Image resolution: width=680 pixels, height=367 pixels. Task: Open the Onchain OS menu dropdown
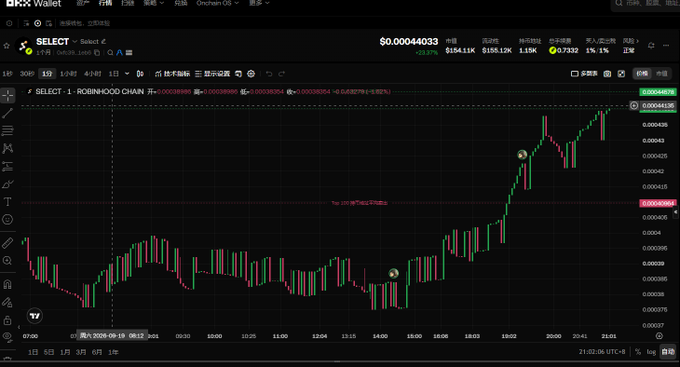pos(217,3)
